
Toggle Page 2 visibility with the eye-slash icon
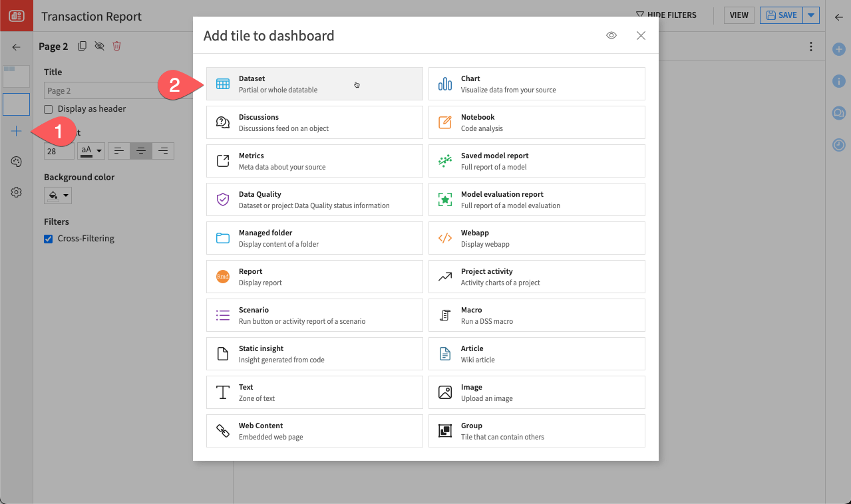(x=100, y=46)
